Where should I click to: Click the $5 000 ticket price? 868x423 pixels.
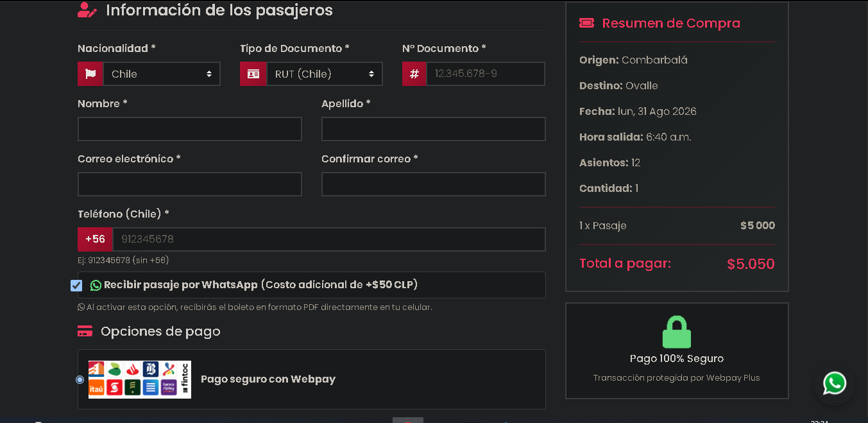pos(758,226)
